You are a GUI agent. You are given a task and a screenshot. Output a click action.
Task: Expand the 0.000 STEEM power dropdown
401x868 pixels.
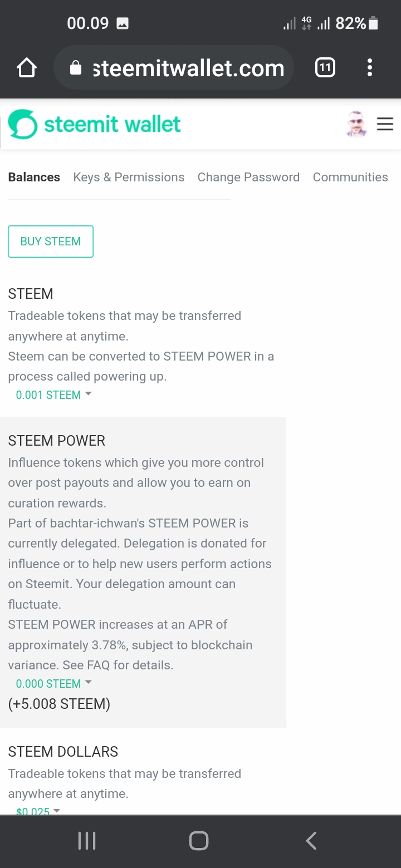(x=53, y=684)
